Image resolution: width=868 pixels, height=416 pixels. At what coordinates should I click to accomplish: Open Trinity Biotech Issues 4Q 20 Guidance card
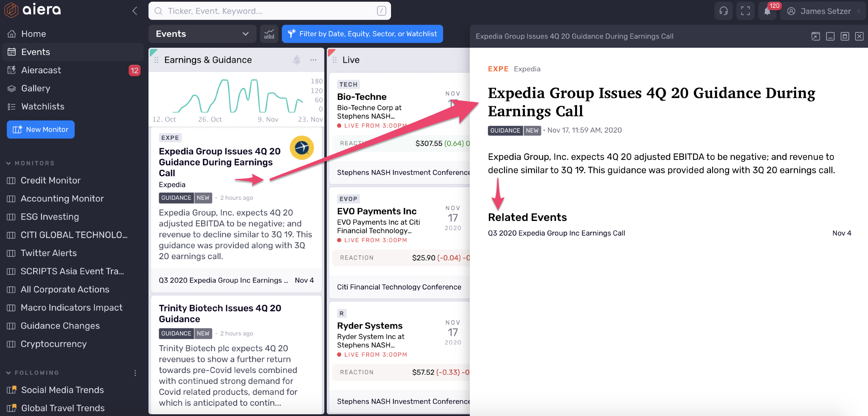coord(220,313)
